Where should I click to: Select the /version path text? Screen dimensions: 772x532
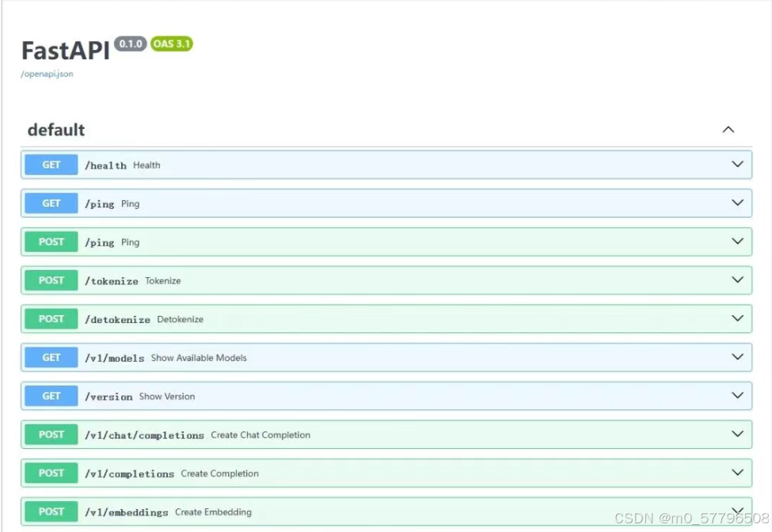[x=108, y=397]
